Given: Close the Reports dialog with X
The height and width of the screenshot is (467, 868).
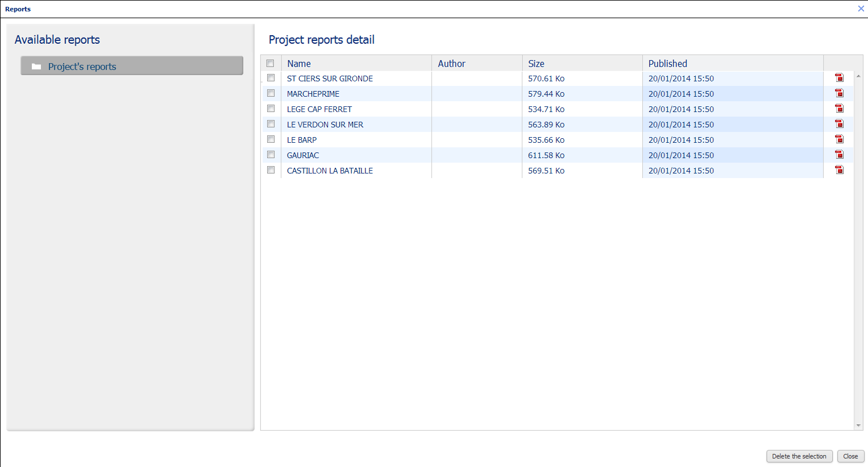Looking at the screenshot, I should coord(861,9).
